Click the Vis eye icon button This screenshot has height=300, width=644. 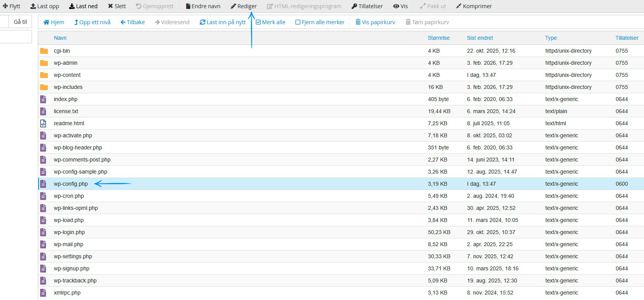pos(401,6)
